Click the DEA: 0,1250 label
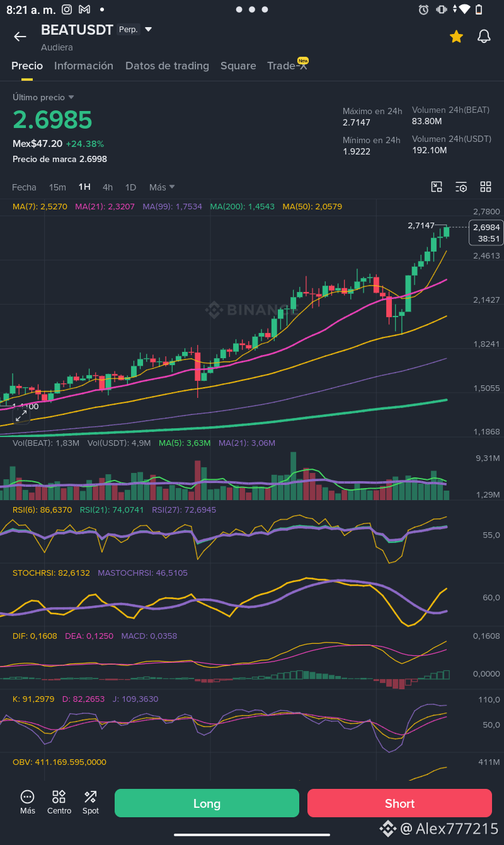Viewport: 504px width, 845px height. pos(89,636)
